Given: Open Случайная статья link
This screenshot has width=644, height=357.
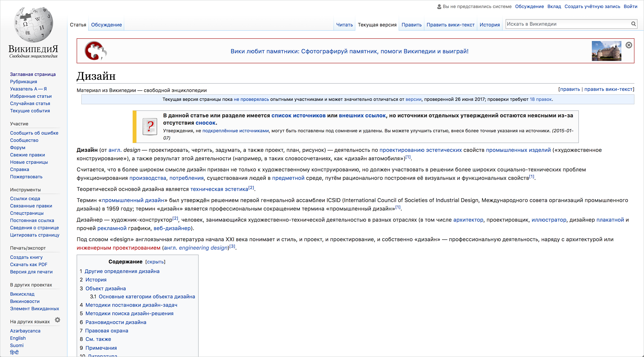Looking at the screenshot, I should click(x=30, y=103).
